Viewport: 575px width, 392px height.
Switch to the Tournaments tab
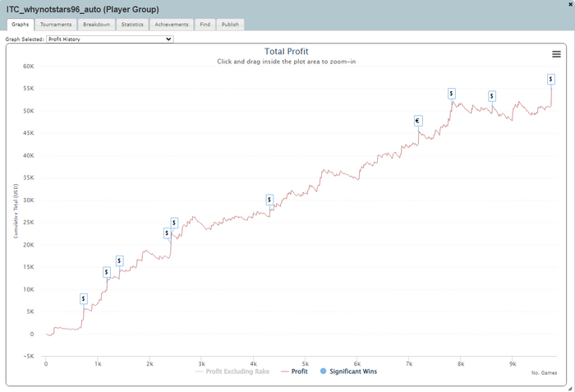[x=56, y=25]
